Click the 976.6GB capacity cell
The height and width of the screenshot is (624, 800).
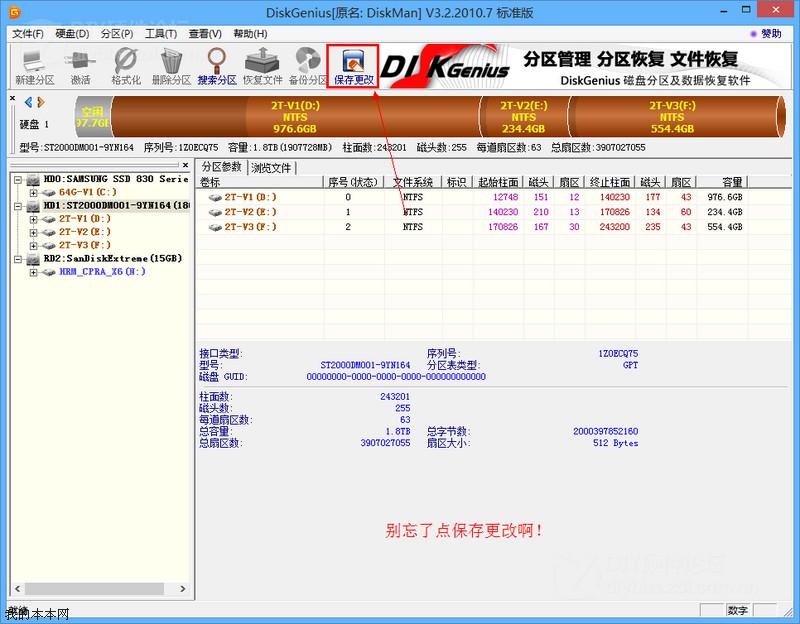(x=724, y=197)
